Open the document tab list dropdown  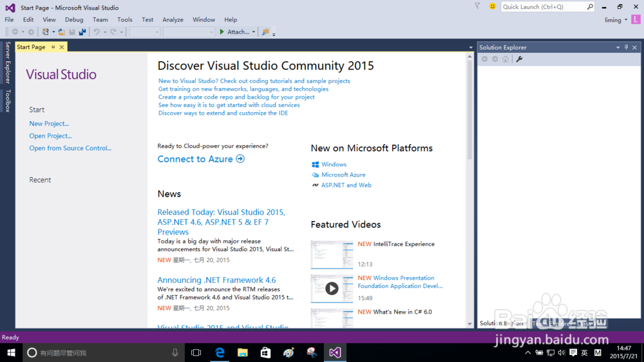[x=471, y=48]
